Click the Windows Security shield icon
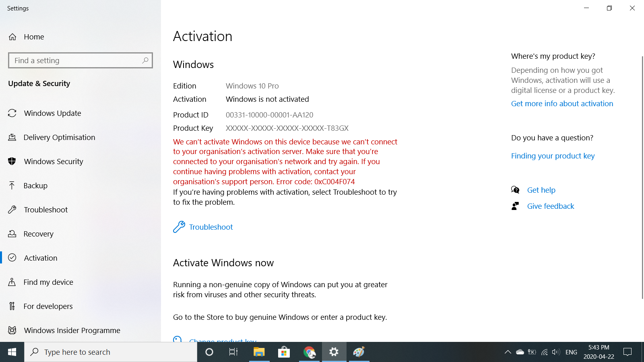Viewport: 644px width, 362px height. [x=12, y=162]
